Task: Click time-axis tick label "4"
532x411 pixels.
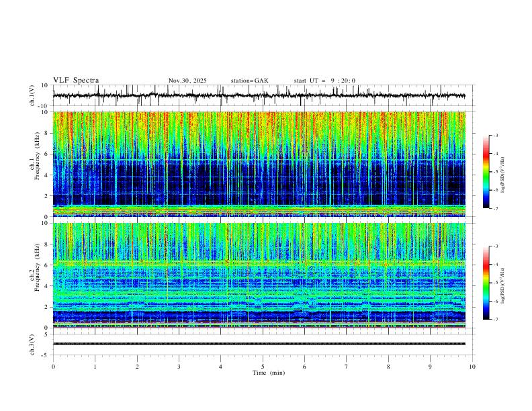Action: pos(220,367)
